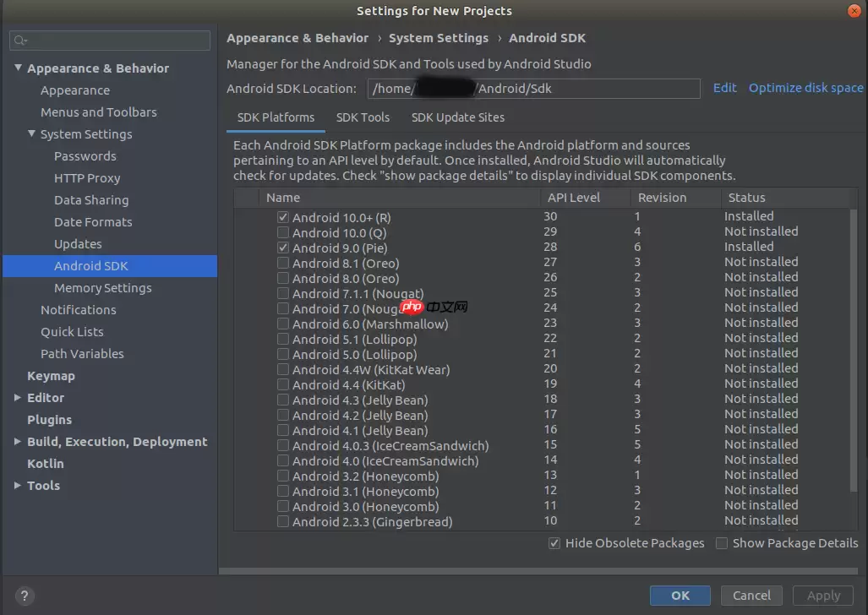Expand the Tools settings section
This screenshot has width=868, height=615.
click(x=18, y=486)
